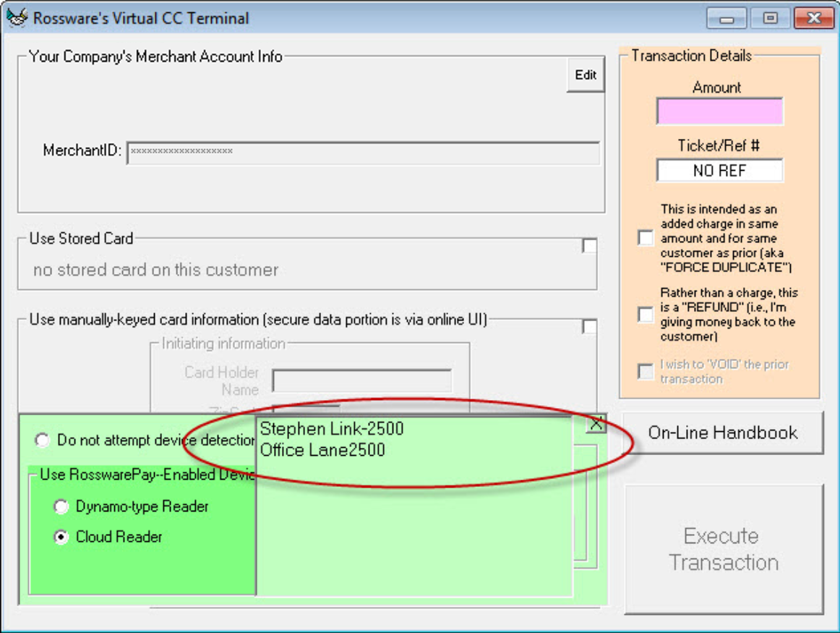Click the MerchantID masked field
This screenshot has width=840, height=633.
(x=363, y=153)
